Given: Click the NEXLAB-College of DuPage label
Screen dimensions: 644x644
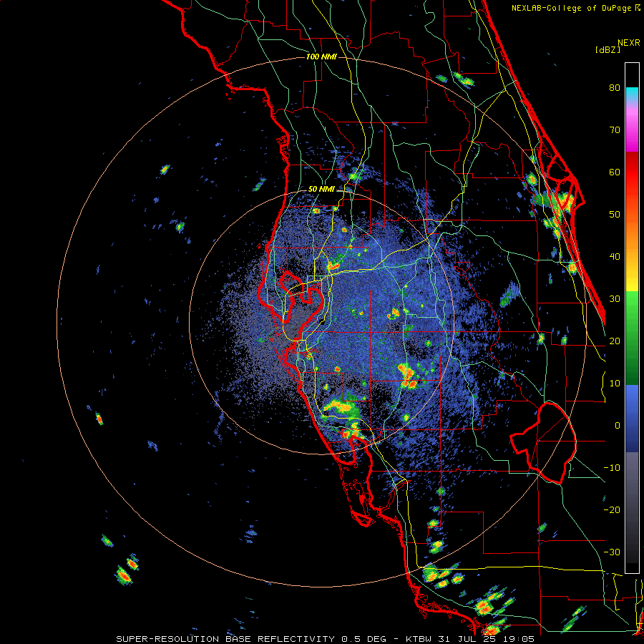Looking at the screenshot, I should (571, 8).
